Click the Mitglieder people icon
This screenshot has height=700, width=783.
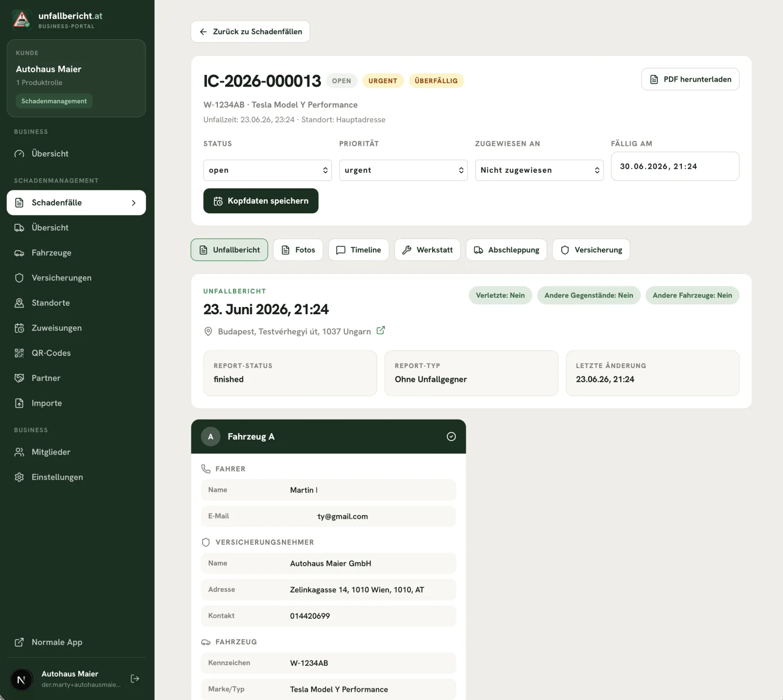[x=19, y=452]
